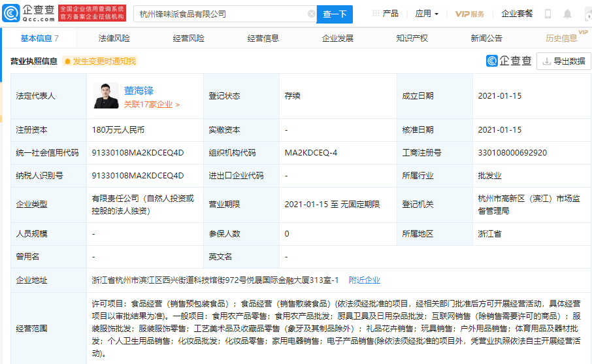Click registration number 330108000692920
The width and height of the screenshot is (592, 364).
tap(512, 152)
